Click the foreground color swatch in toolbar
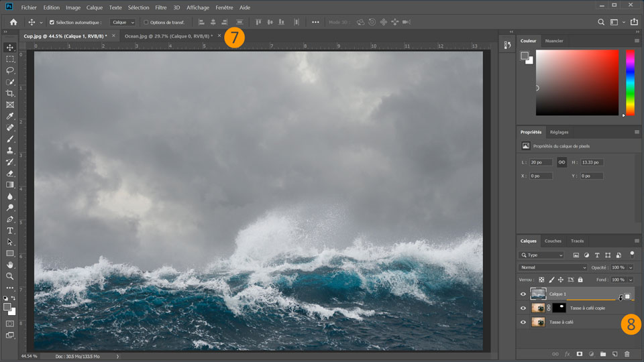 coord(7,308)
